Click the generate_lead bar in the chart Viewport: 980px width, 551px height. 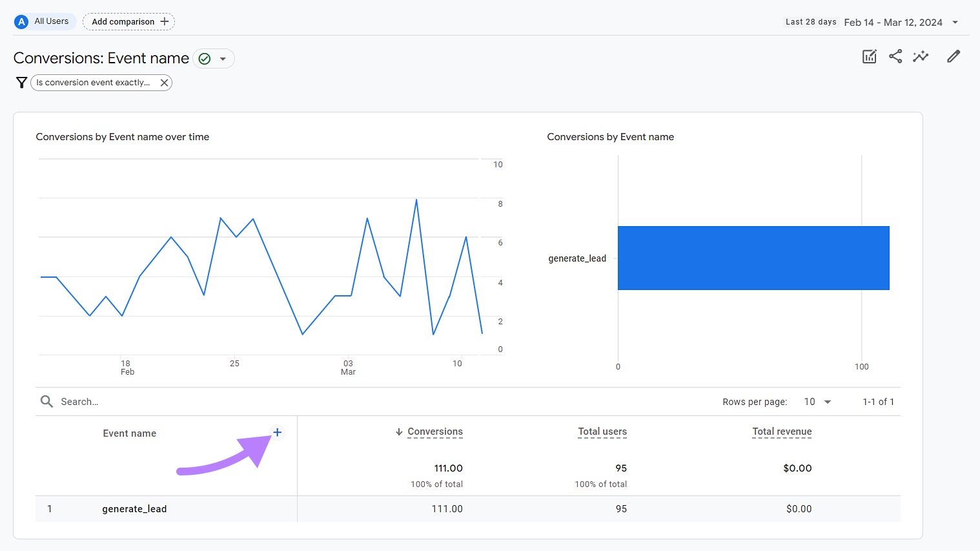click(x=753, y=257)
